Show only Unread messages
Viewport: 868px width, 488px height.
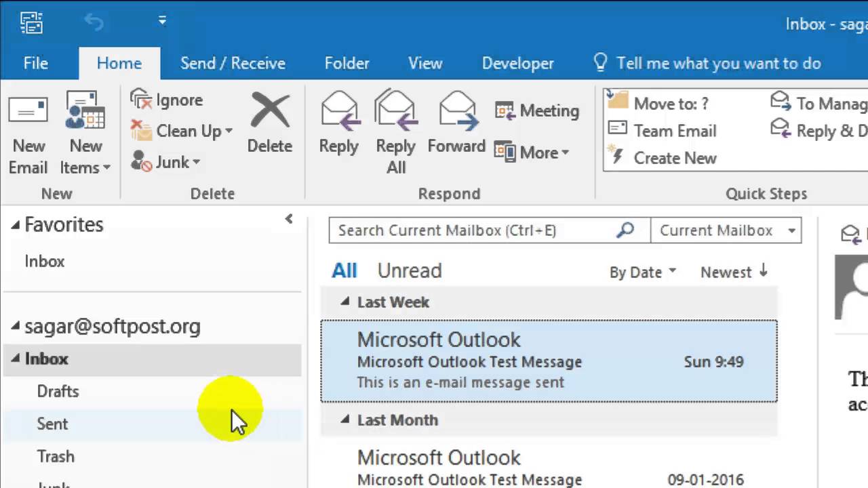coord(409,270)
